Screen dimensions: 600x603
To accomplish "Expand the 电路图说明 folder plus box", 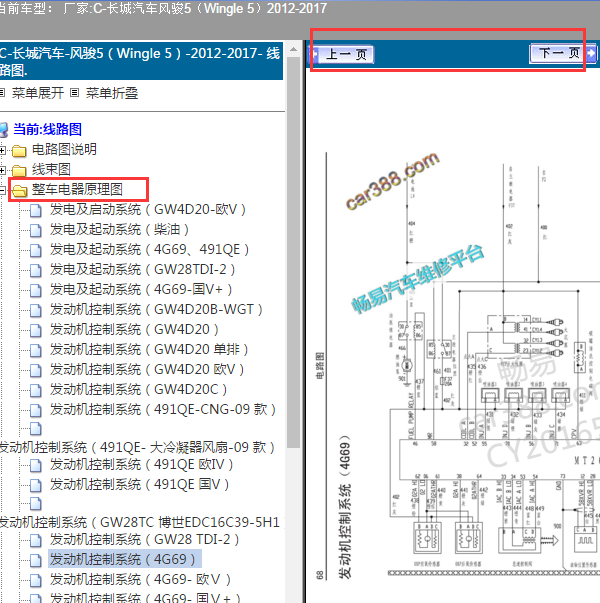I will click(x=2, y=150).
